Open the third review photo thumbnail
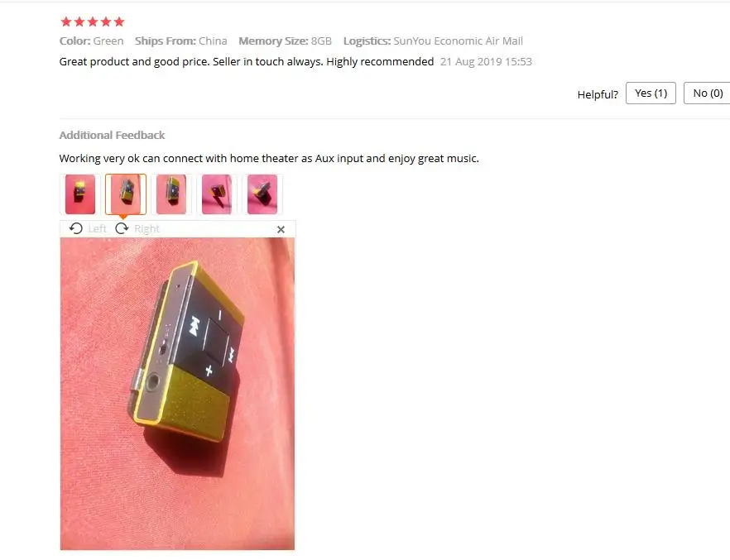This screenshot has height=560, width=730. click(x=170, y=194)
